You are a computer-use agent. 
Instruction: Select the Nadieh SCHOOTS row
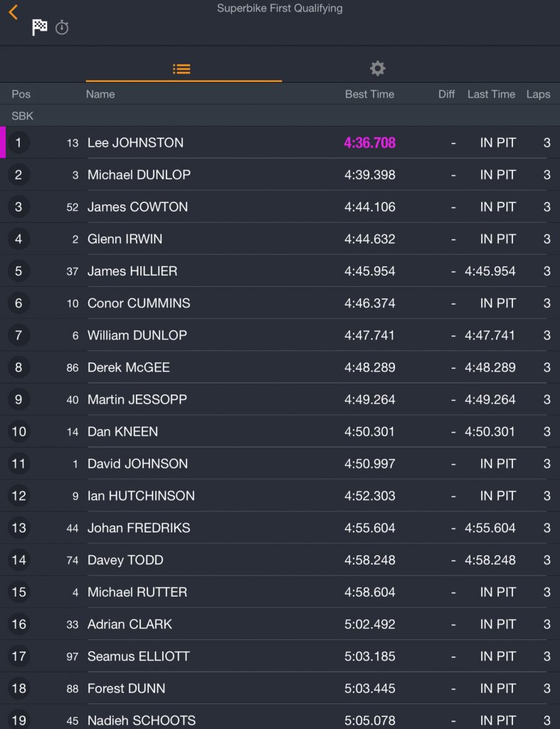pyautogui.click(x=280, y=718)
